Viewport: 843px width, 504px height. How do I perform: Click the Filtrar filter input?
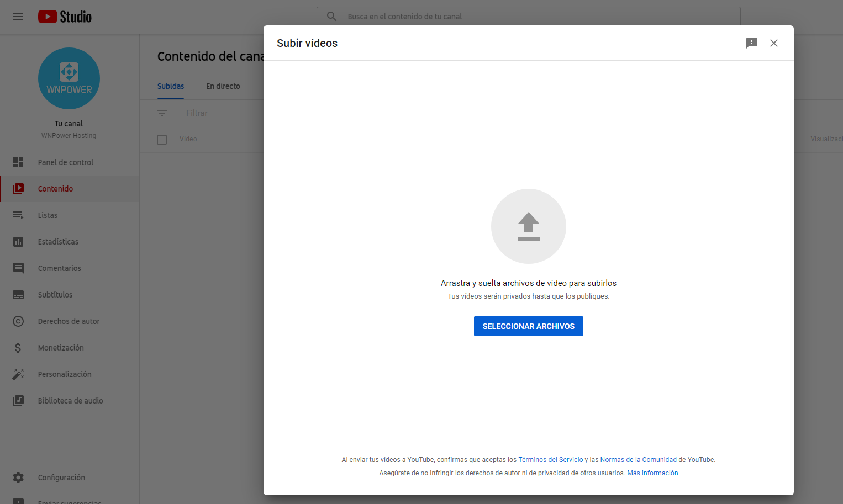(197, 113)
